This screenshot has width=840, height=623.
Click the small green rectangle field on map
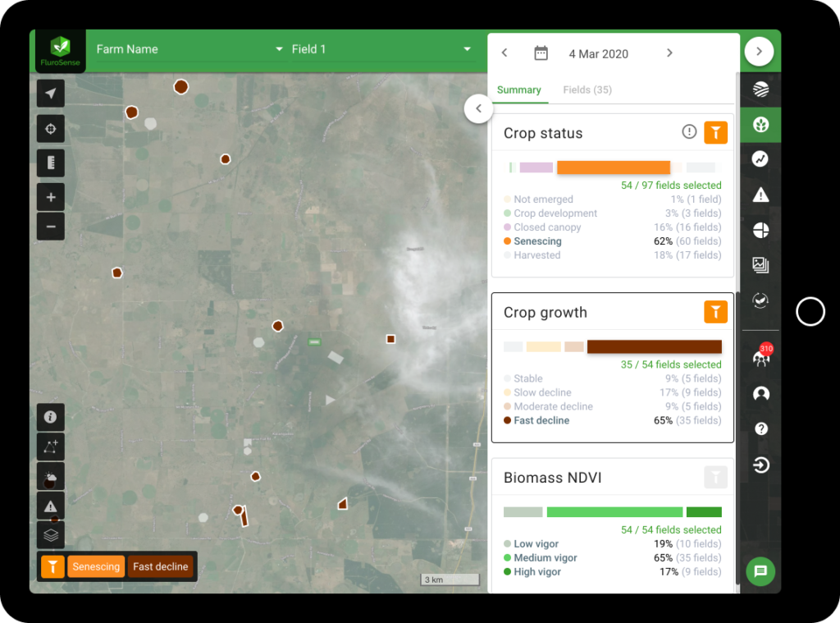[314, 341]
